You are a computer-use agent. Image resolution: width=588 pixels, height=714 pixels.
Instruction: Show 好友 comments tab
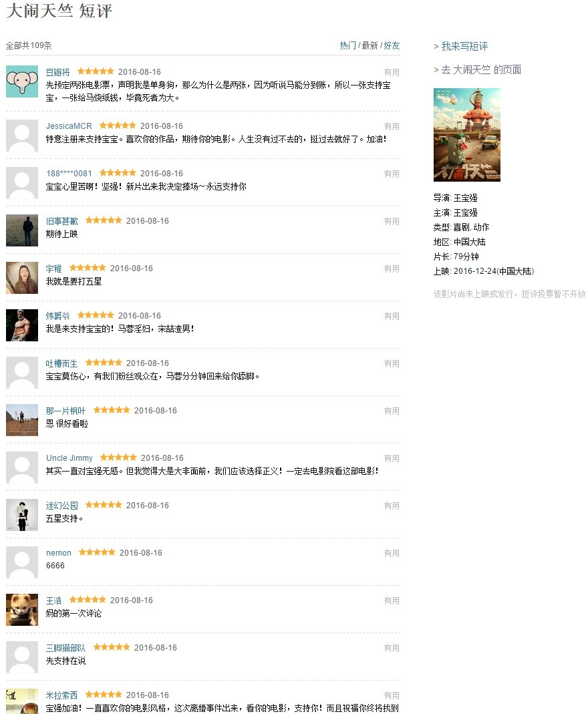[x=392, y=45]
